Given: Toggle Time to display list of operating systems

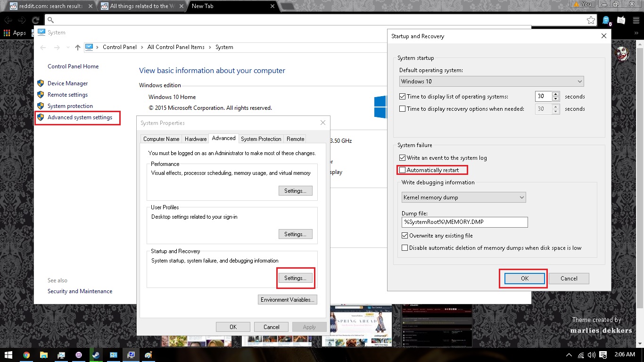Looking at the screenshot, I should 402,97.
